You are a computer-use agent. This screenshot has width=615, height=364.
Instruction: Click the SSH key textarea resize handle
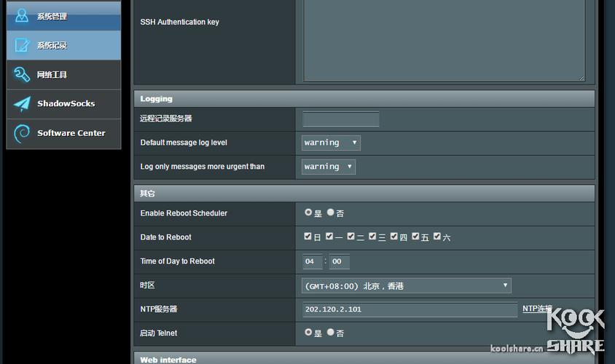pyautogui.click(x=581, y=79)
